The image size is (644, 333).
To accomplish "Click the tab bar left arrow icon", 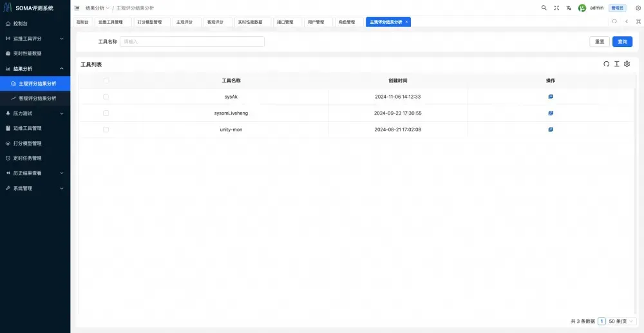I will (627, 22).
